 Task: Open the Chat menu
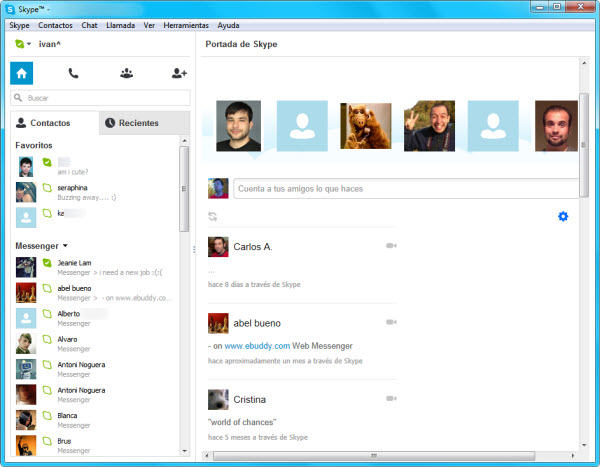[x=89, y=25]
